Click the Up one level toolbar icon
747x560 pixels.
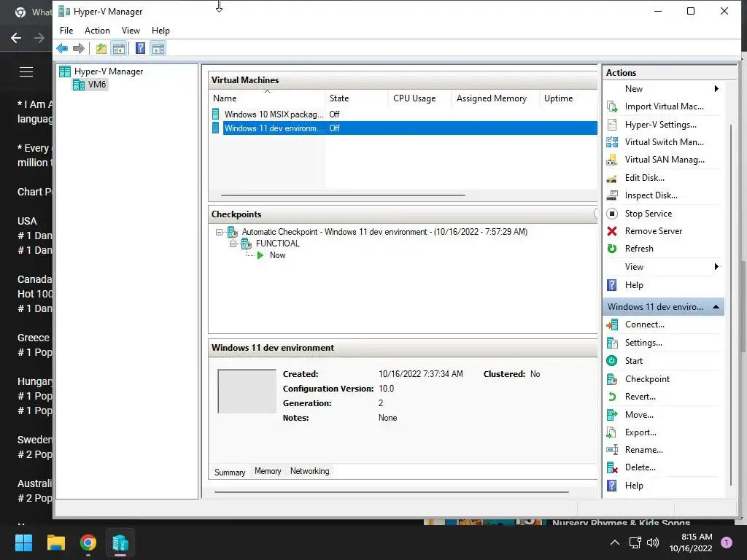click(x=101, y=48)
